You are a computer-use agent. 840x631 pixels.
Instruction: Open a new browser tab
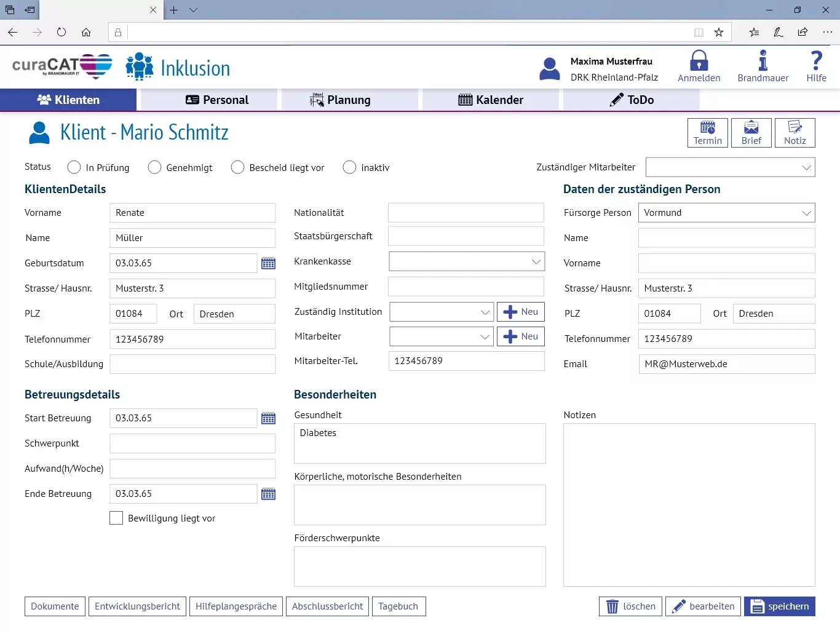tap(174, 10)
